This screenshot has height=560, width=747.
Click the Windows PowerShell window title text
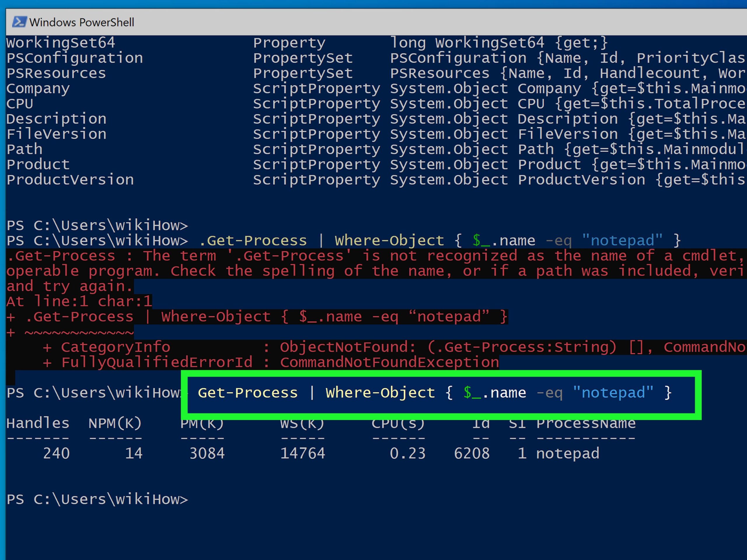(82, 22)
